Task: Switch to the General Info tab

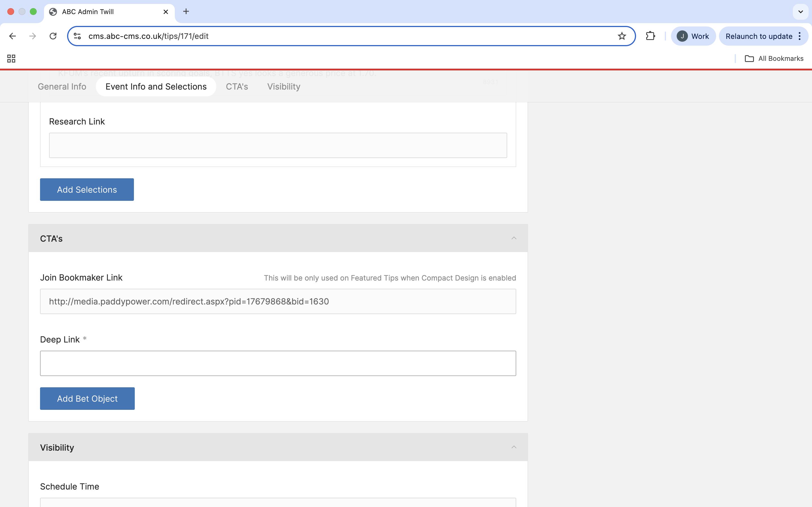Action: tap(62, 87)
